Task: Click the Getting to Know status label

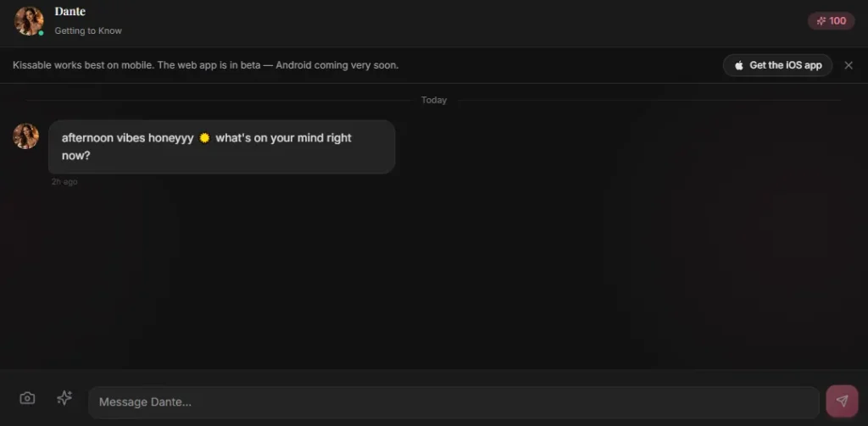Action: tap(88, 31)
